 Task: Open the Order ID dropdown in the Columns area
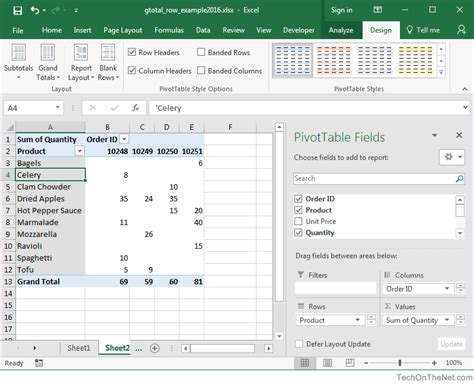[447, 289]
